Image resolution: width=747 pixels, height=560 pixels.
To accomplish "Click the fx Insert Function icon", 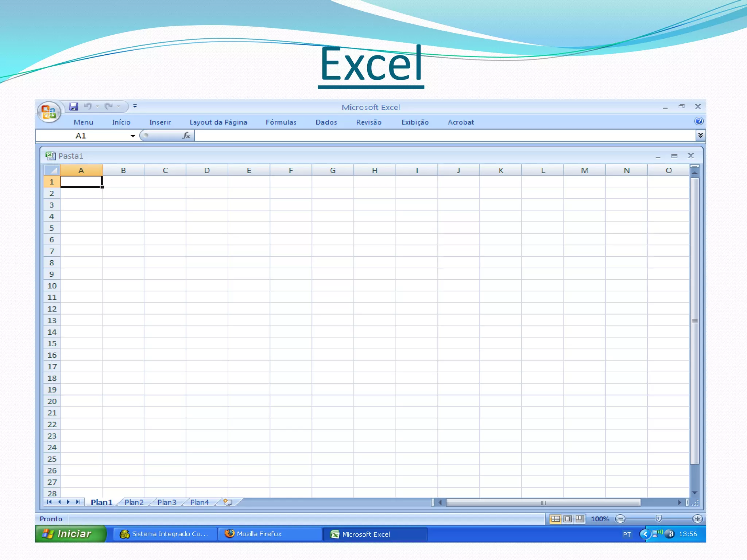I will [x=186, y=135].
